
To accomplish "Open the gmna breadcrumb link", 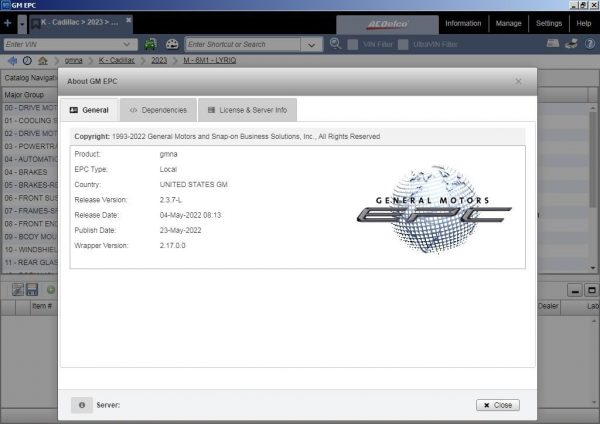I will pos(73,60).
